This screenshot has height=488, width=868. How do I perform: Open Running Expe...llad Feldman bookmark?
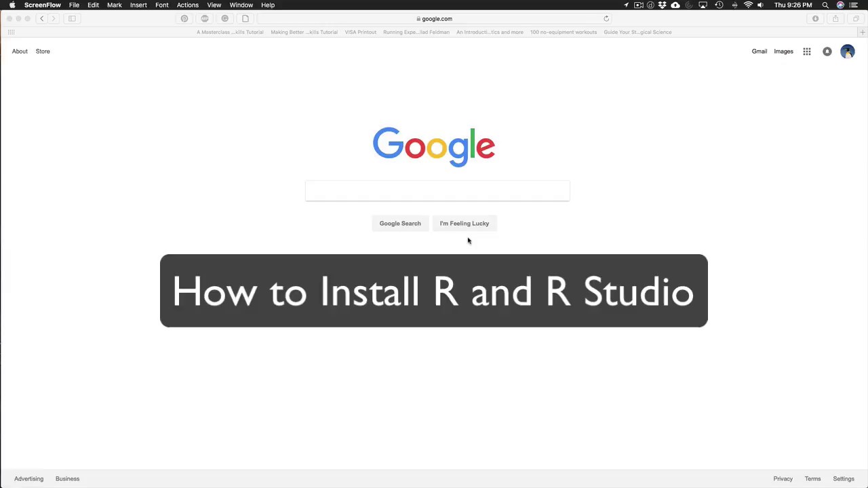416,32
